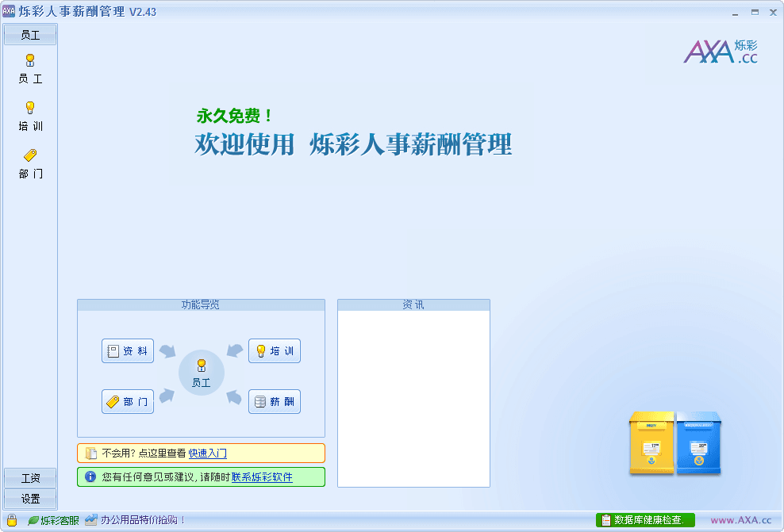Open the 快速入门 quick start link

click(x=208, y=454)
